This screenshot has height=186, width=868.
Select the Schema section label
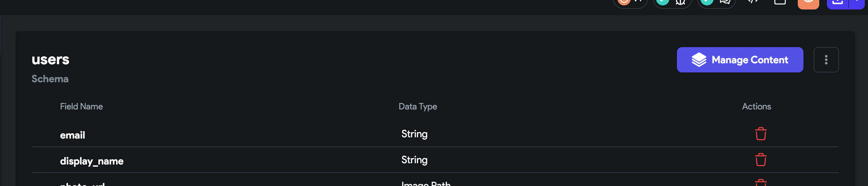click(x=50, y=79)
